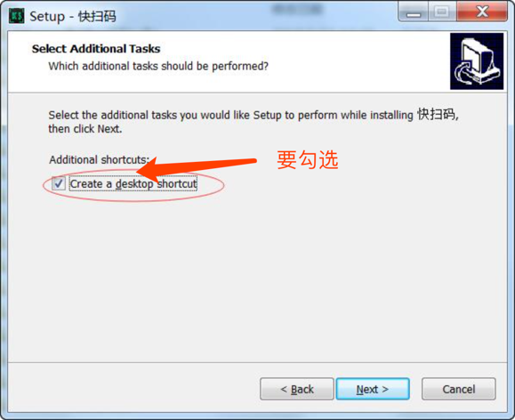Click the 'Select Additional Tasks' heading
This screenshot has height=420, width=515.
click(x=96, y=49)
